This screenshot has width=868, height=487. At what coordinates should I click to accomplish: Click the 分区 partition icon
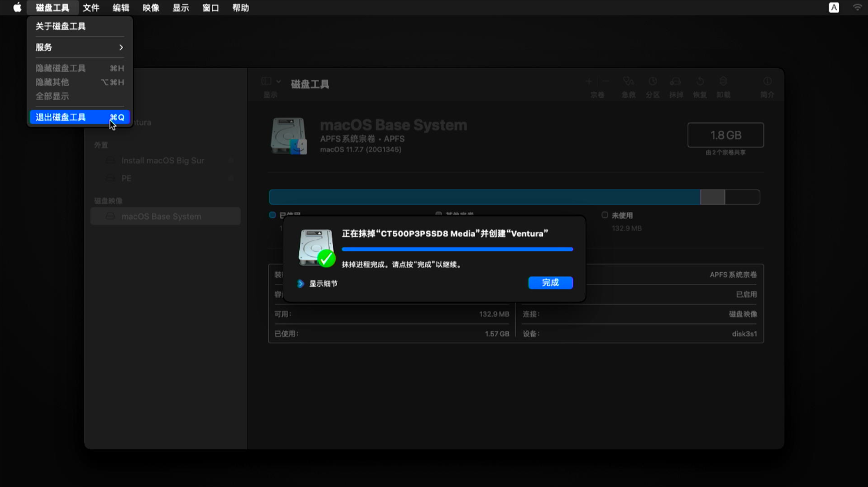[652, 81]
